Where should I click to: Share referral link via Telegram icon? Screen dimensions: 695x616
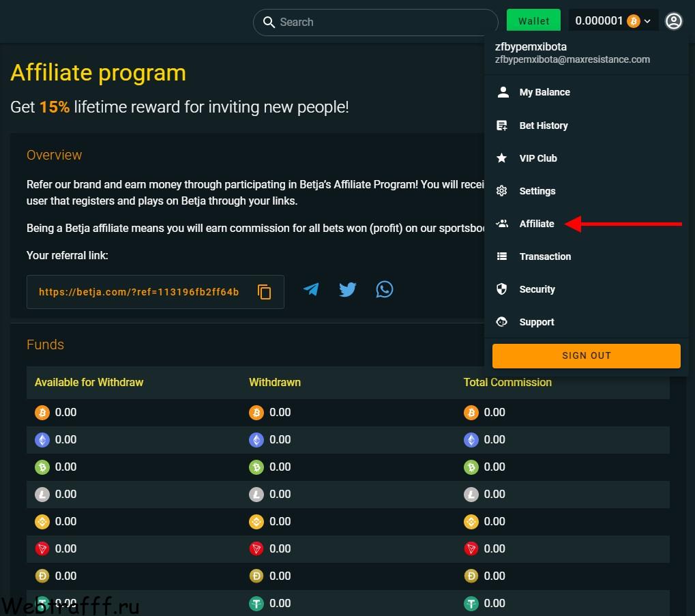pyautogui.click(x=311, y=289)
